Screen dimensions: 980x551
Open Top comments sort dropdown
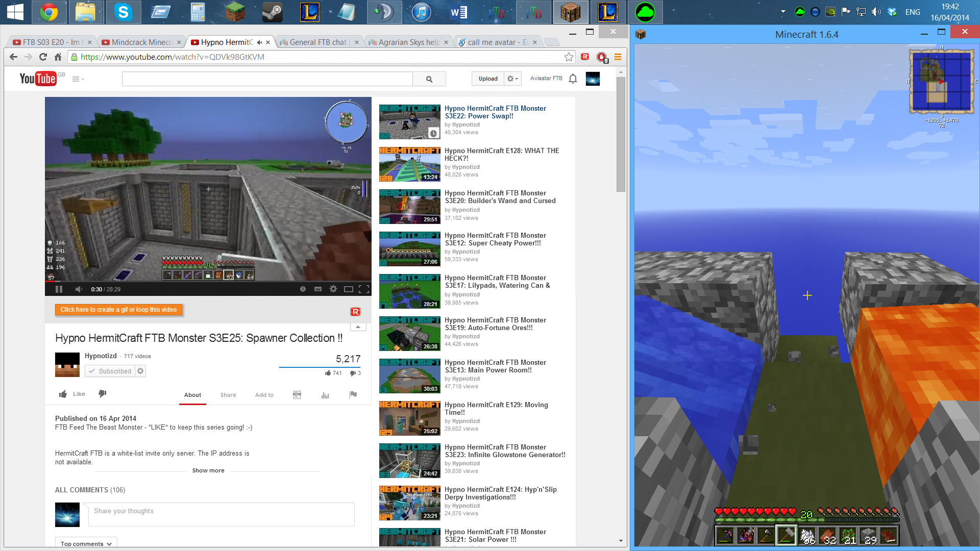86,543
